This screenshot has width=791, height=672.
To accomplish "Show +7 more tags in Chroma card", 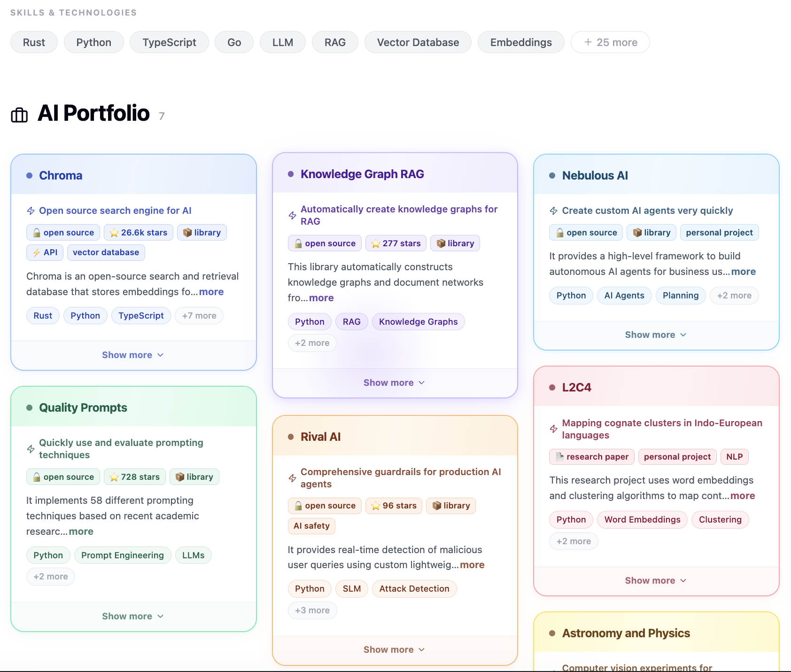I will (x=199, y=316).
